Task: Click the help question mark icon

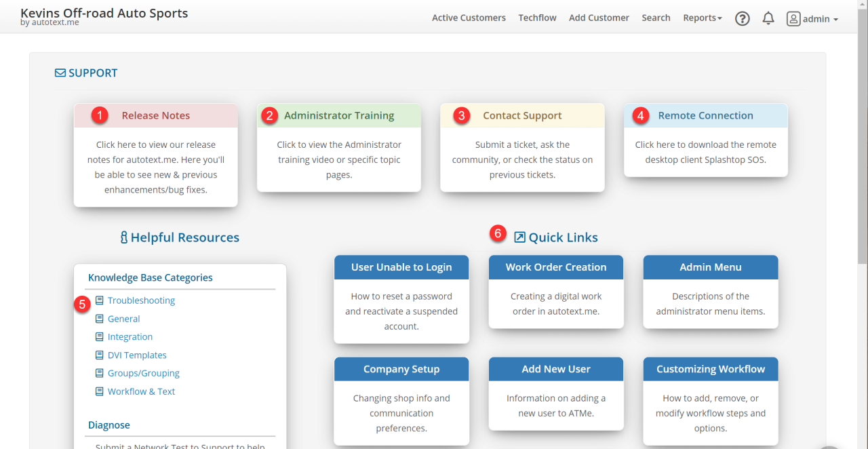Action: (743, 18)
